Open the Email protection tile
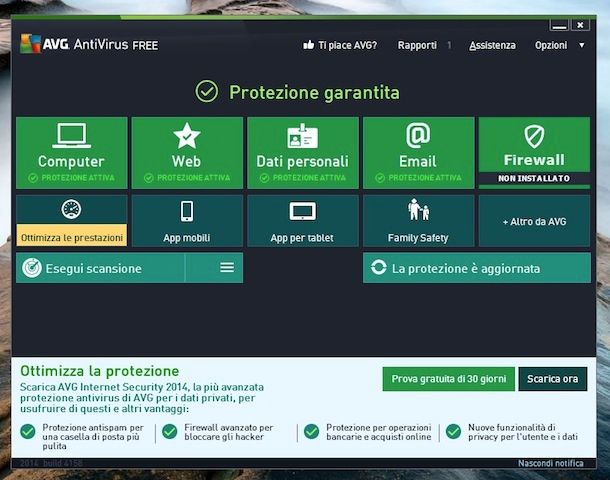 pos(419,153)
